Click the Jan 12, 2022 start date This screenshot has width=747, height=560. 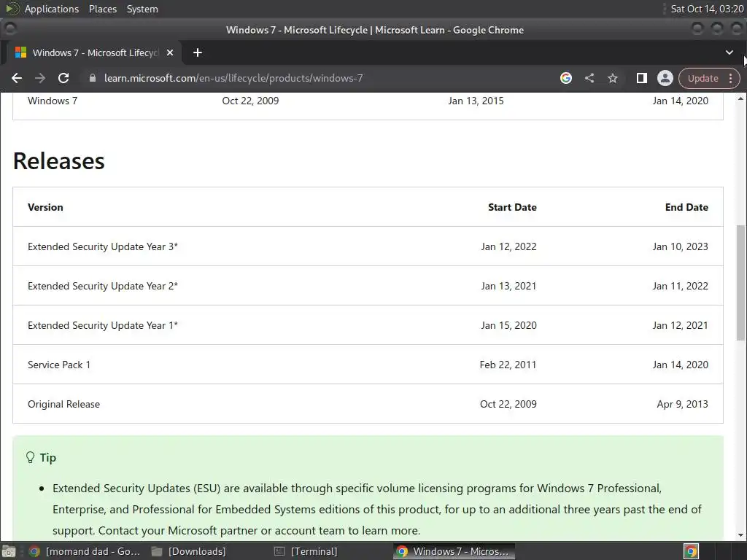508,246
